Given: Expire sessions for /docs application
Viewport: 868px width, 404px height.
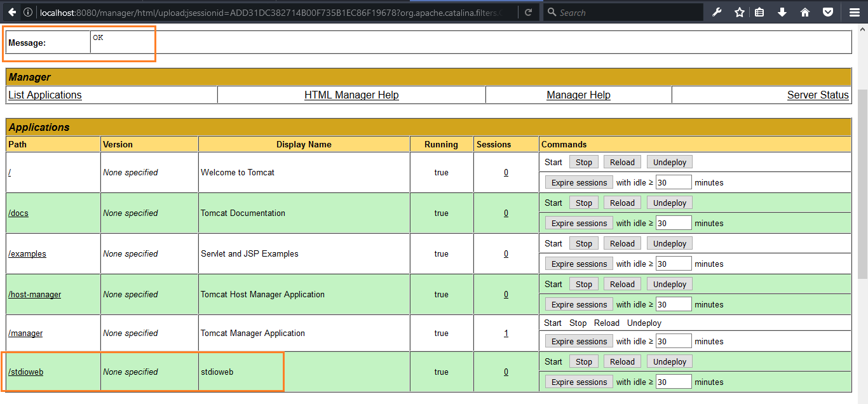Looking at the screenshot, I should (580, 223).
